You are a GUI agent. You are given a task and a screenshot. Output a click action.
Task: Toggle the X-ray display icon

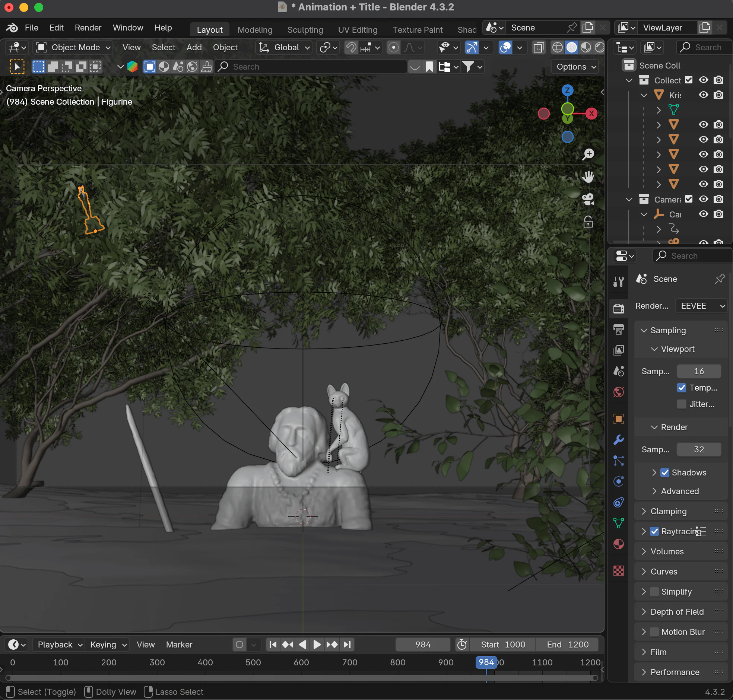point(539,48)
